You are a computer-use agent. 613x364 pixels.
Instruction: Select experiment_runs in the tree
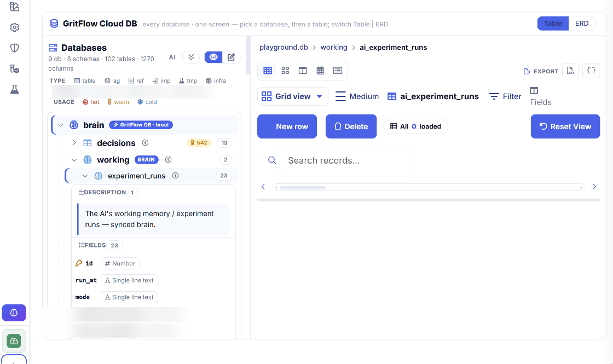(136, 176)
